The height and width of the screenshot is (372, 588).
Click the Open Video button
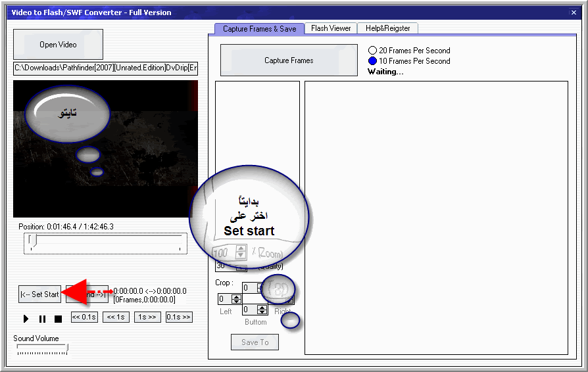58,45
